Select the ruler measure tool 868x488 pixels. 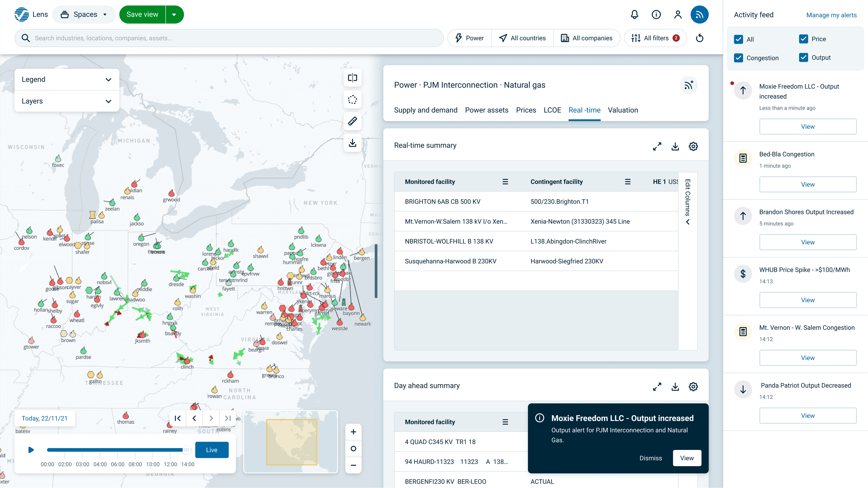coord(353,121)
